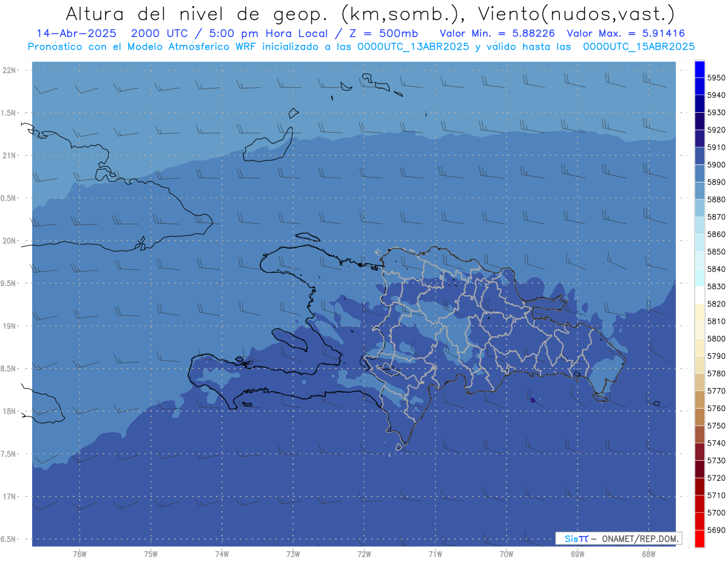Image resolution: width=728 pixels, height=562 pixels.
Task: Click the '73W' longitude label
Action: [x=293, y=554]
